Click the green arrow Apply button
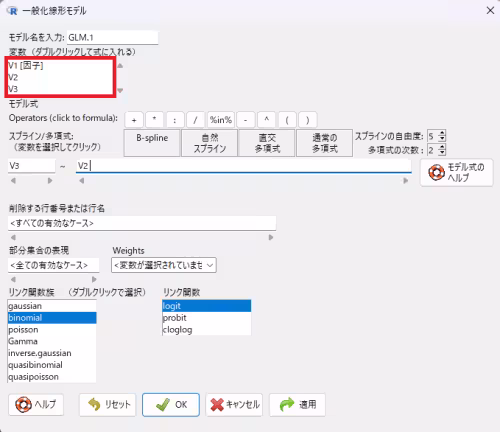Viewport: 500px width, 432px height. coord(297,405)
